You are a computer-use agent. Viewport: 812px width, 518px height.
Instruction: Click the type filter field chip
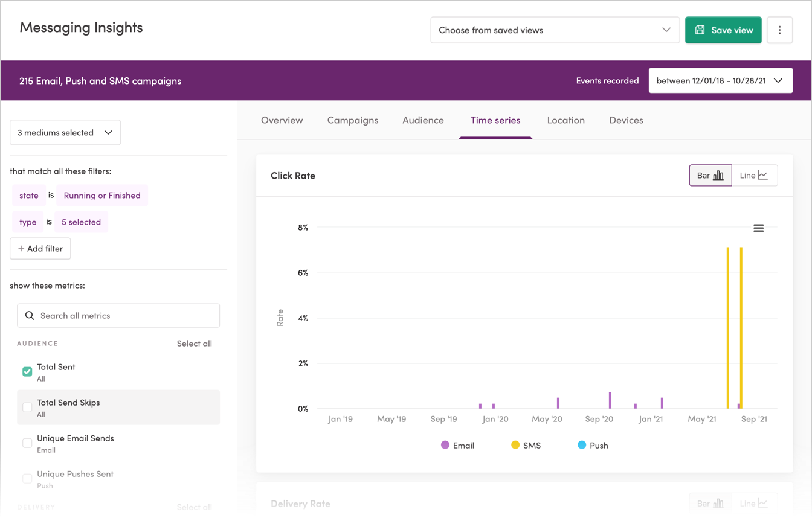click(x=28, y=222)
